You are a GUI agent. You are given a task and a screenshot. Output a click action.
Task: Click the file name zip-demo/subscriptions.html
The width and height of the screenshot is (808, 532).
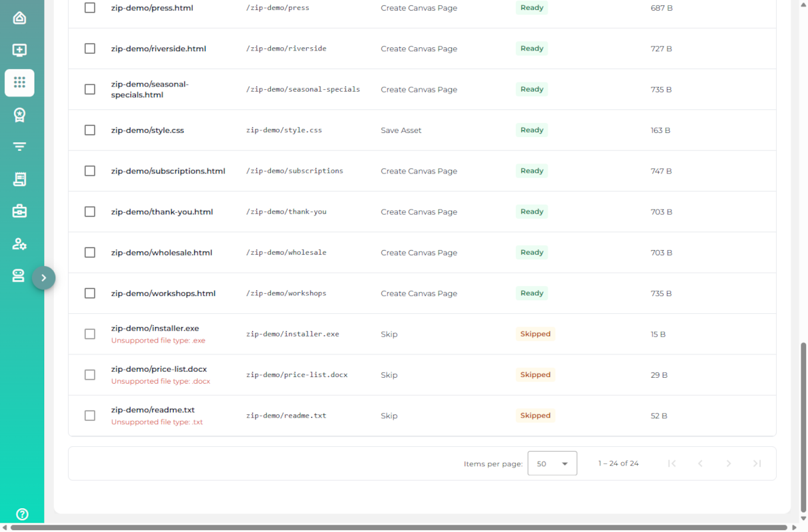[168, 171]
